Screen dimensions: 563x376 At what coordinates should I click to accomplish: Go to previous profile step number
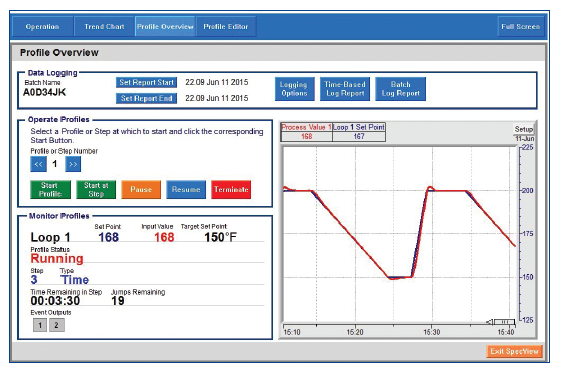coord(38,164)
